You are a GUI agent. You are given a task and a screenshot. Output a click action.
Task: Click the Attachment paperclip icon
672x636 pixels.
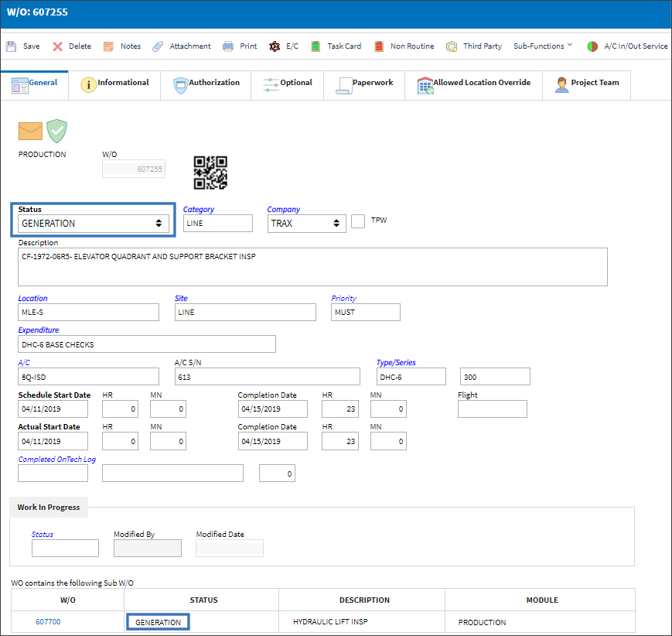pos(158,46)
